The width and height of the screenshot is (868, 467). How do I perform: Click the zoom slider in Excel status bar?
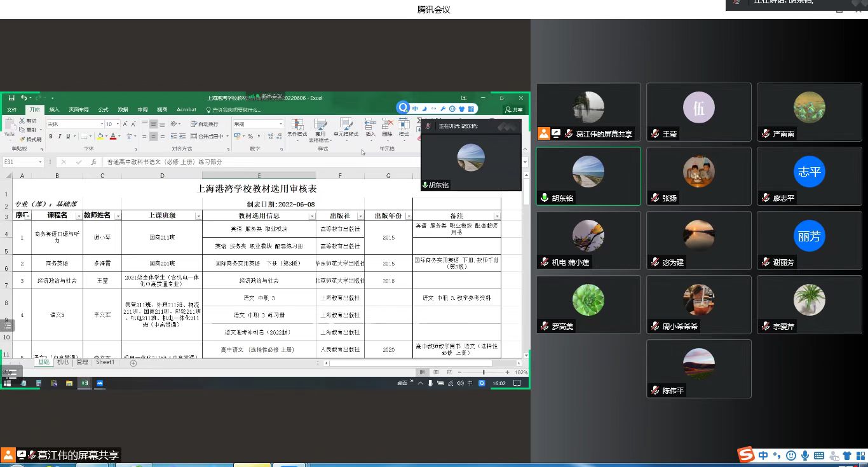click(483, 372)
